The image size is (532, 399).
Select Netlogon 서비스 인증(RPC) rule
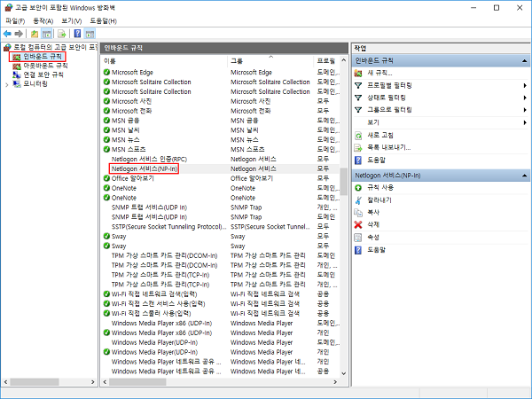(221, 159)
